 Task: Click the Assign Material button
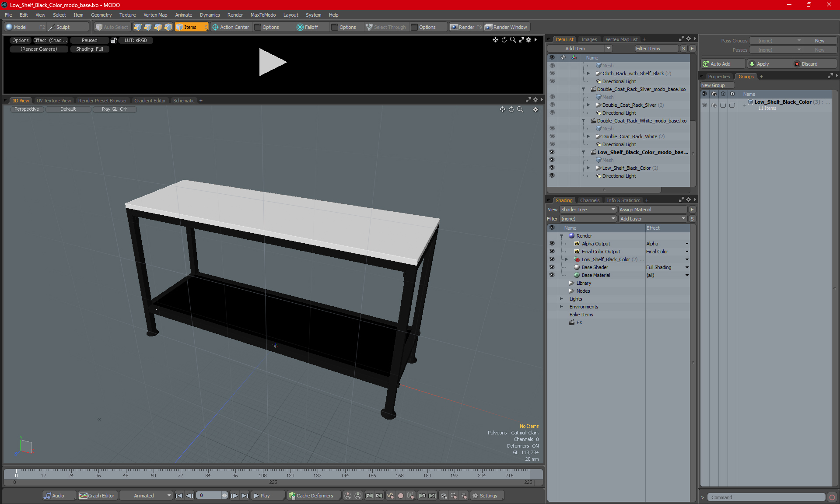tap(652, 210)
